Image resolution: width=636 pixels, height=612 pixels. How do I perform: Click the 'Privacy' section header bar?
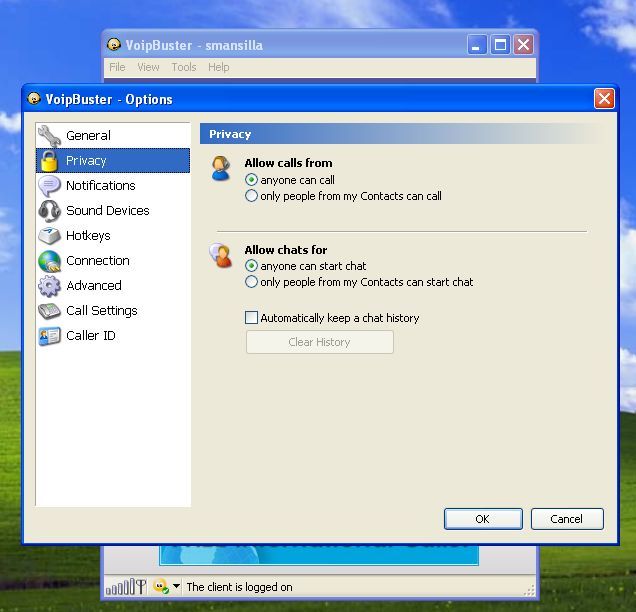402,134
